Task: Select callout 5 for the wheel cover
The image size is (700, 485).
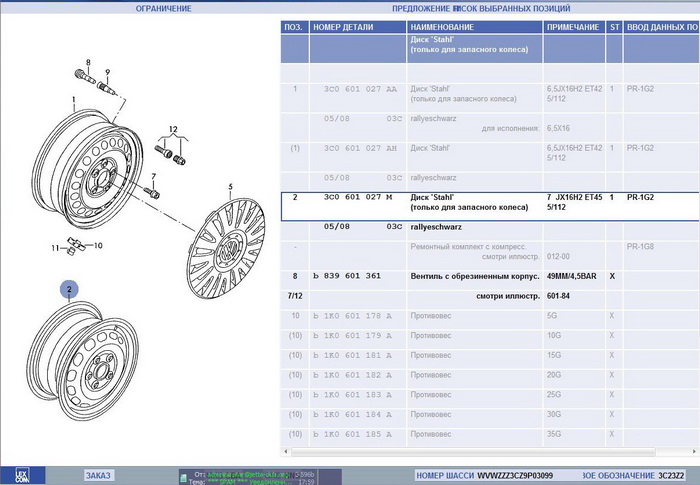Action: (230, 186)
